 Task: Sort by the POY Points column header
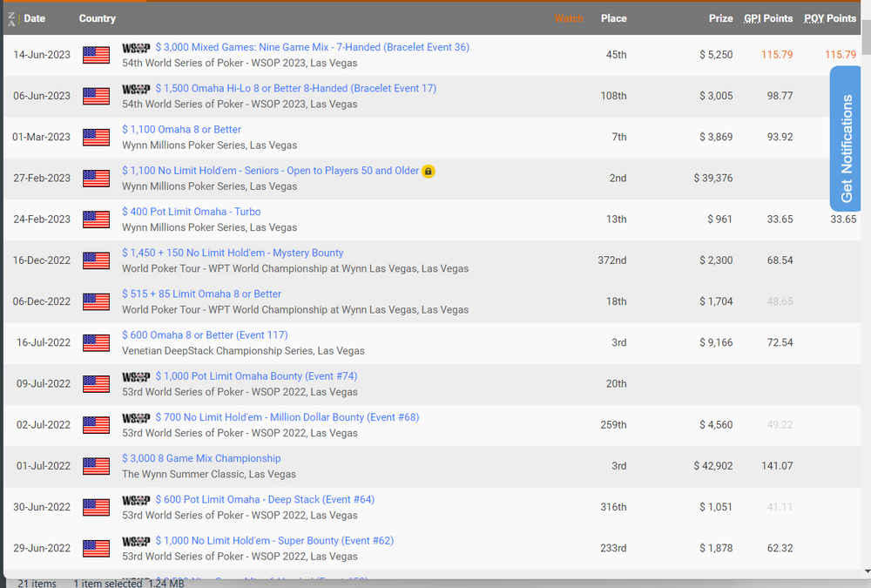pyautogui.click(x=829, y=18)
